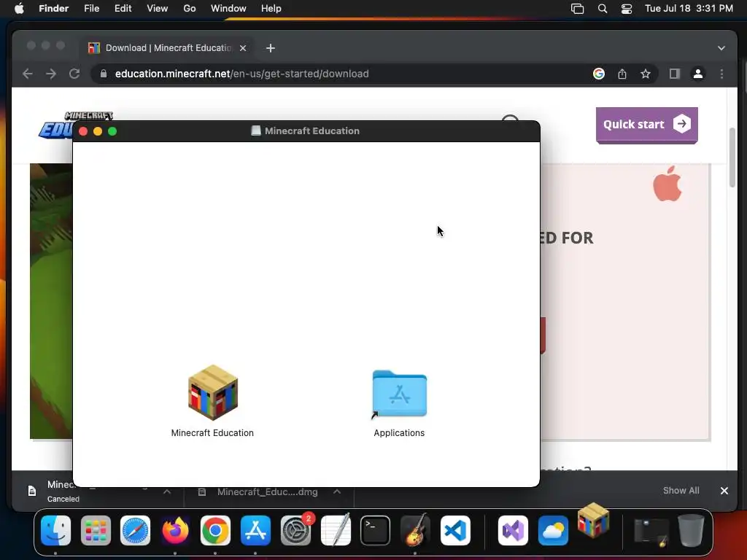
Task: Select the Minecraft Education app icon in the installer window
Action: pyautogui.click(x=212, y=393)
